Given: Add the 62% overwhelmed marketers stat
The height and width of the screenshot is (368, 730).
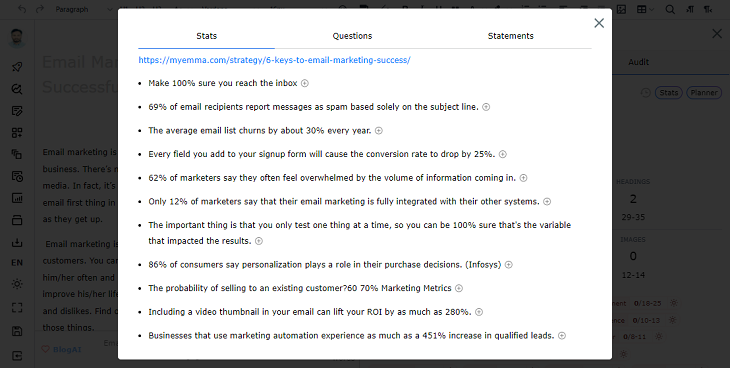Looking at the screenshot, I should 523,178.
